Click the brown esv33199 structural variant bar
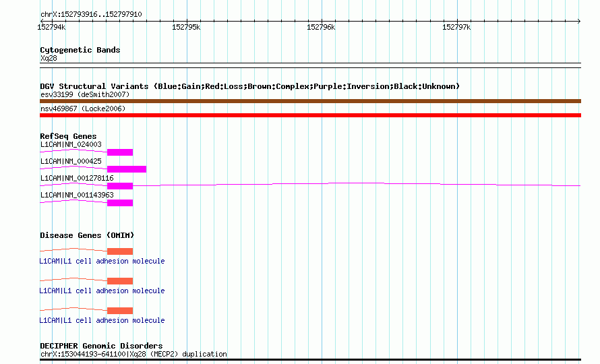The height and width of the screenshot is (364, 600). 310,101
